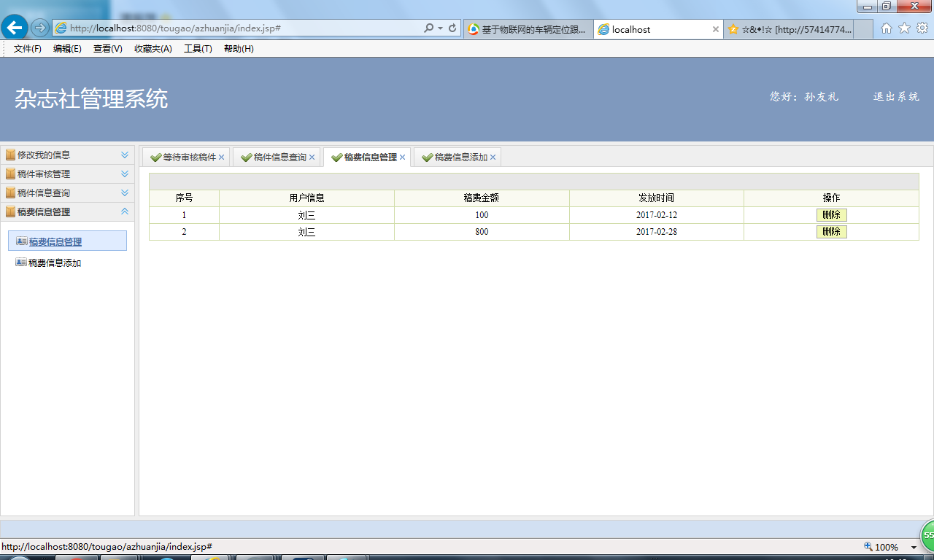
Task: Open the zoom level dropdown arrow
Action: 914,547
